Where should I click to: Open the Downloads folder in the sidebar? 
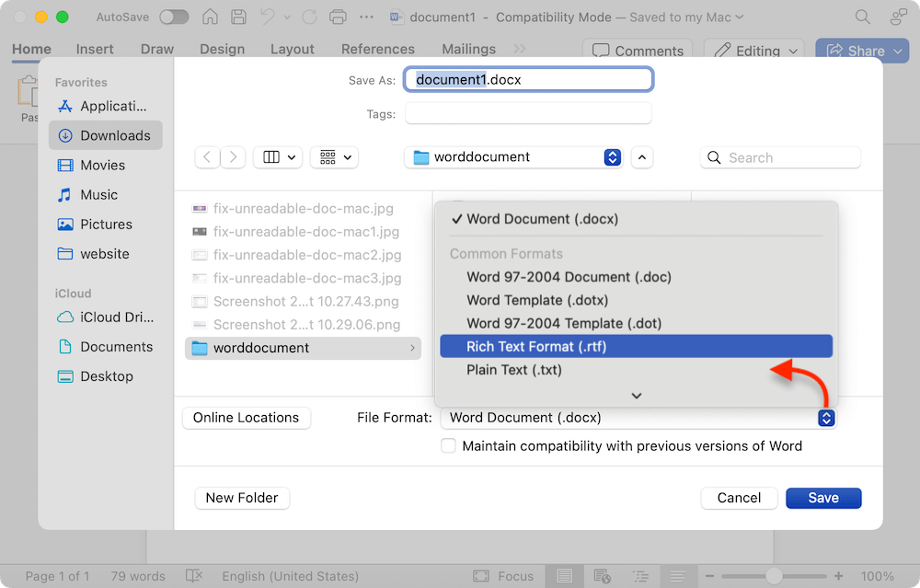105,135
